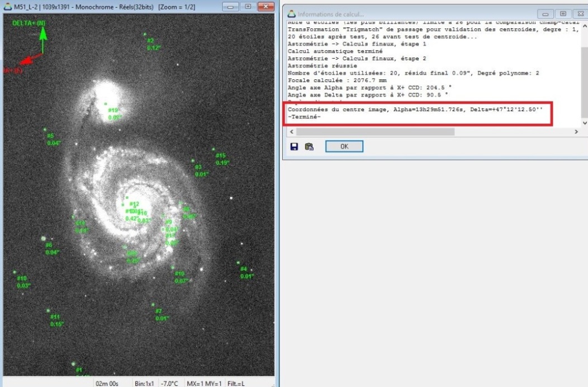
Task: Select star marker #19 in upper galaxy
Action: (106, 104)
